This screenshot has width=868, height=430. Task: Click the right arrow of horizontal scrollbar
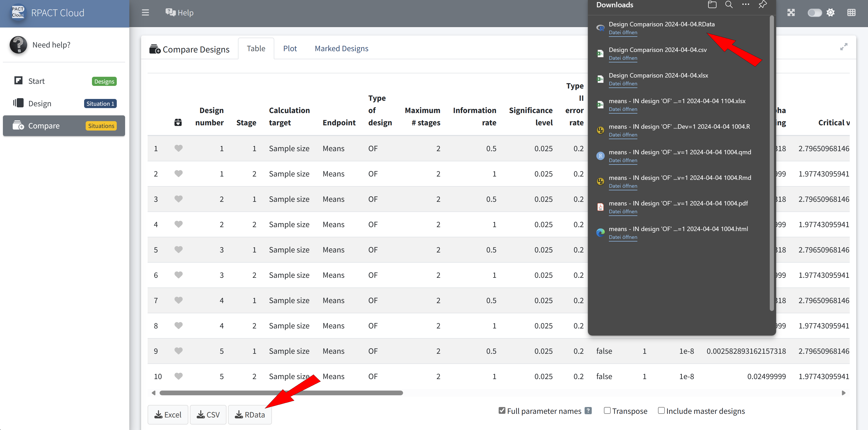click(844, 393)
